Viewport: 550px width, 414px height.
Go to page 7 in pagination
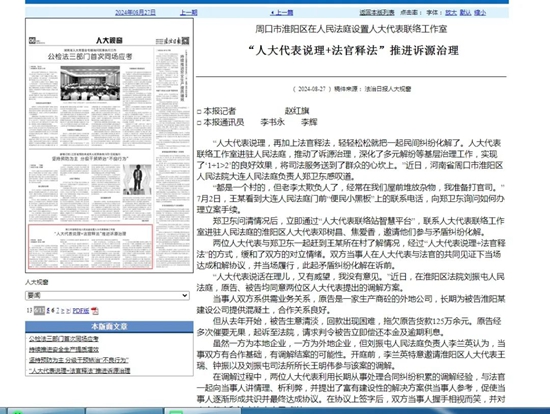point(58,310)
